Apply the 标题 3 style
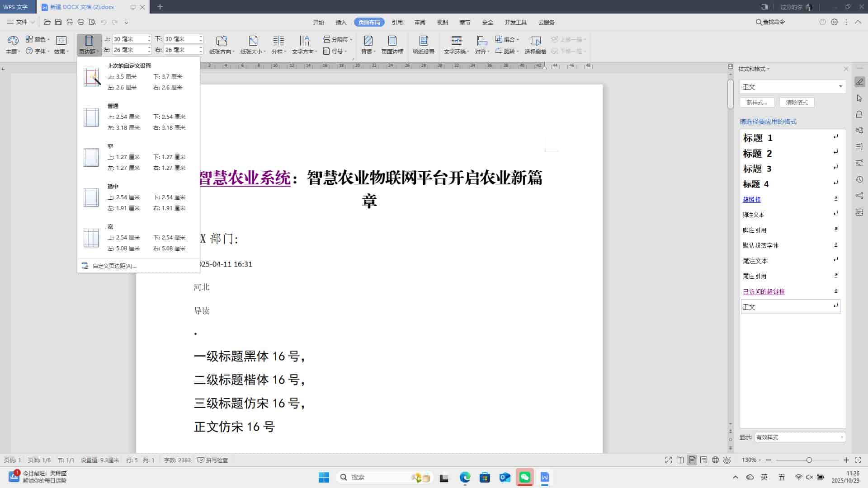Viewport: 868px width, 488px height. coord(790,169)
